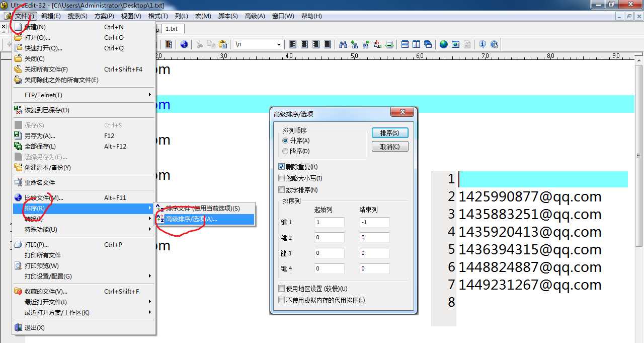Choose 全部保存(L) in the File menu
The image size is (644, 343).
(85, 147)
